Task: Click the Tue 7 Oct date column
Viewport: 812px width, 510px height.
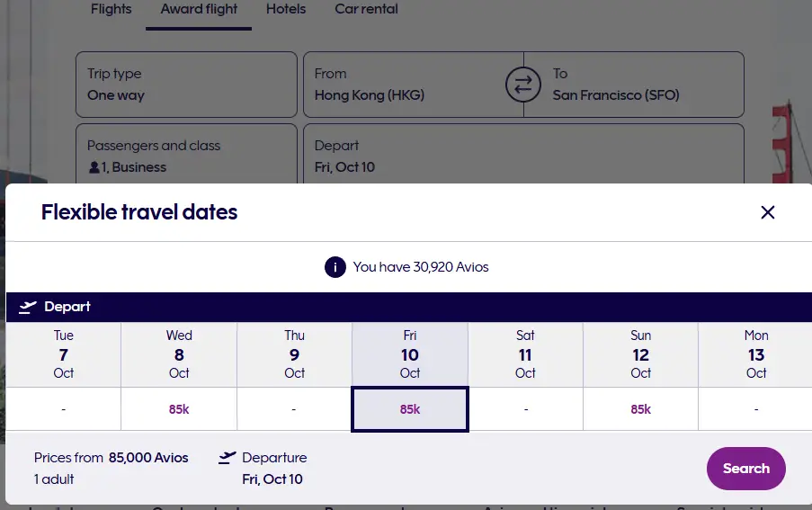Action: point(64,354)
